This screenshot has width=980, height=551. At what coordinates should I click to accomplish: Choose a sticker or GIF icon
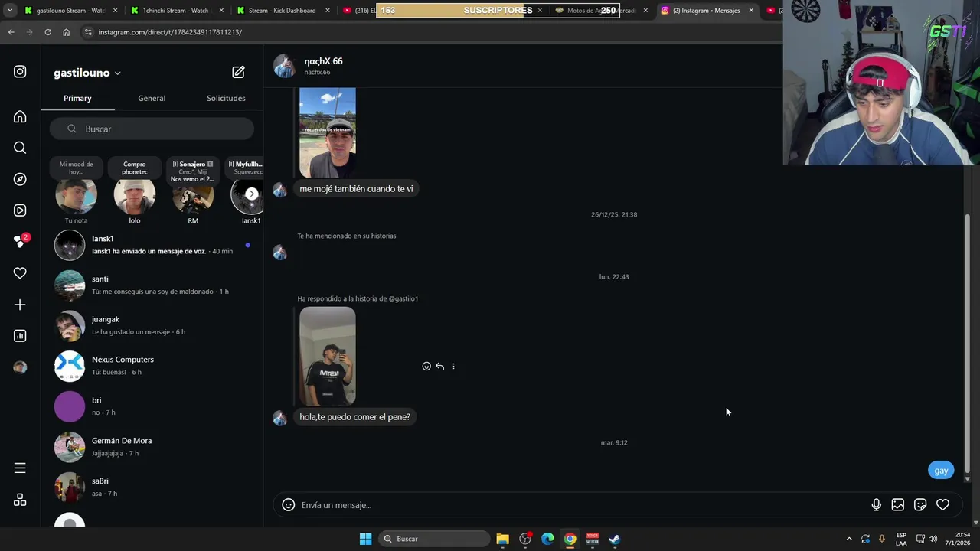(x=920, y=505)
